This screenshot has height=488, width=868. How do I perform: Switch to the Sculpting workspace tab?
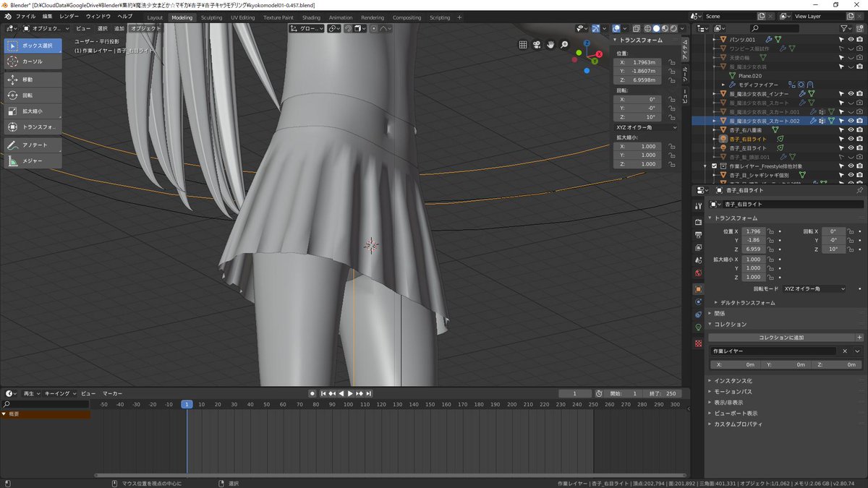tap(212, 17)
